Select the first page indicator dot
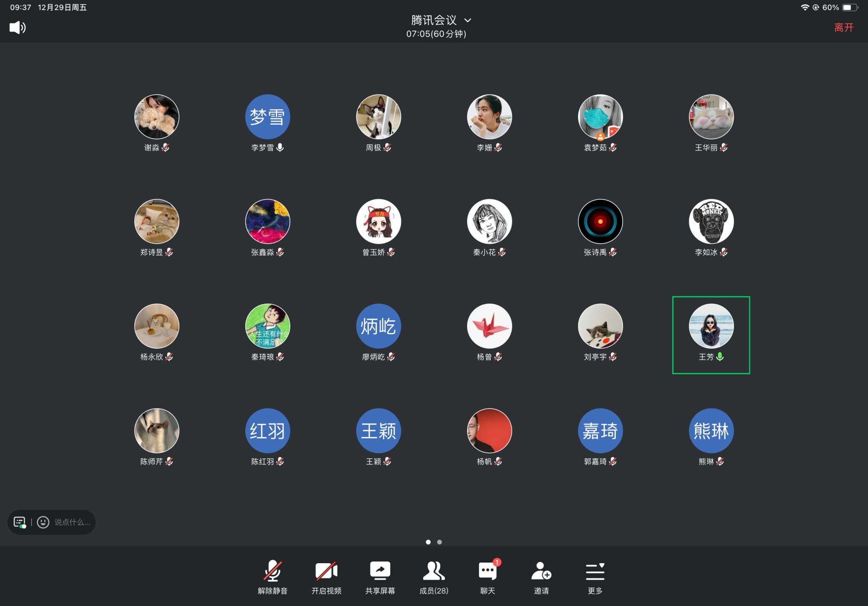868x606 pixels. (428, 542)
